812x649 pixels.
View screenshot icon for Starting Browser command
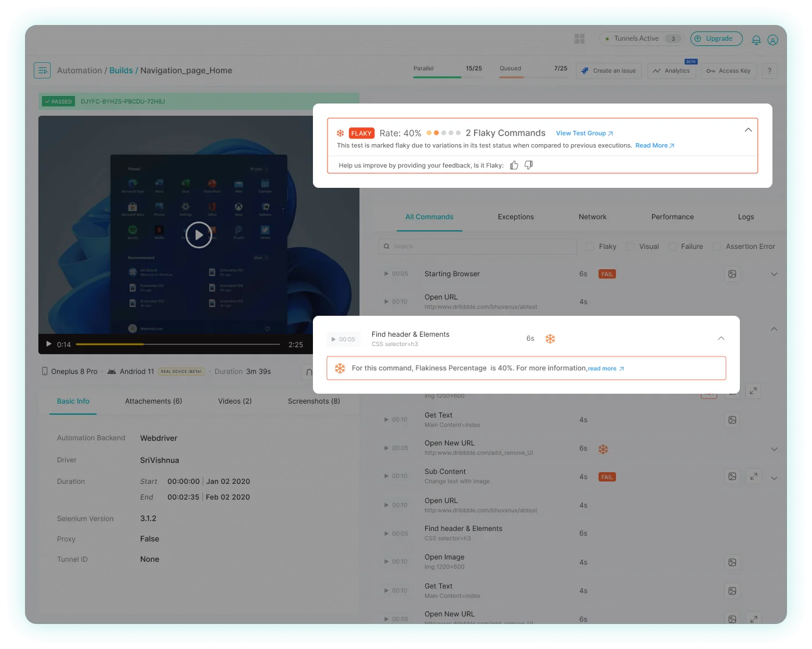pyautogui.click(x=732, y=274)
